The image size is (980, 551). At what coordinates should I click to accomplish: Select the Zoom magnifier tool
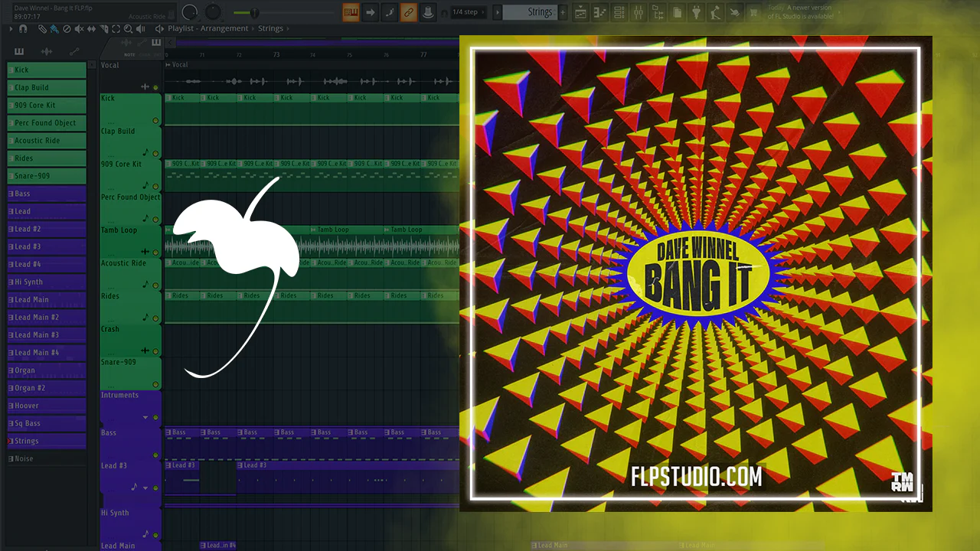click(128, 29)
